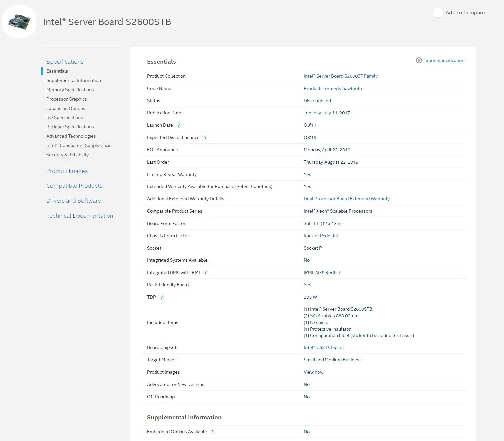504x441 pixels.
Task: Go to Memory Specifications in sidebar
Action: (x=70, y=90)
